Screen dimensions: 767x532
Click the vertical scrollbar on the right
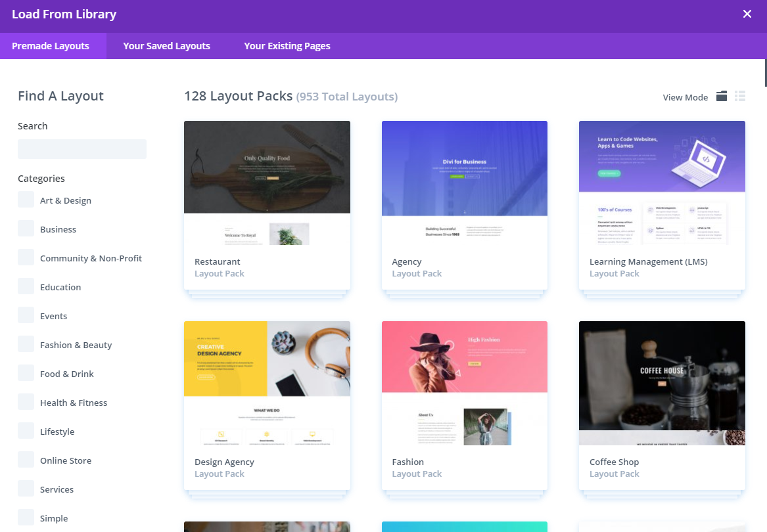point(765,72)
